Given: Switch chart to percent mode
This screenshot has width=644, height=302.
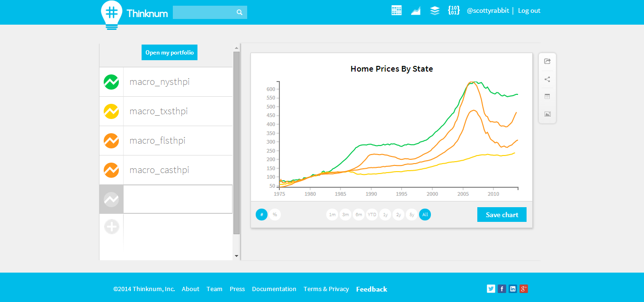Looking at the screenshot, I should click(x=275, y=215).
